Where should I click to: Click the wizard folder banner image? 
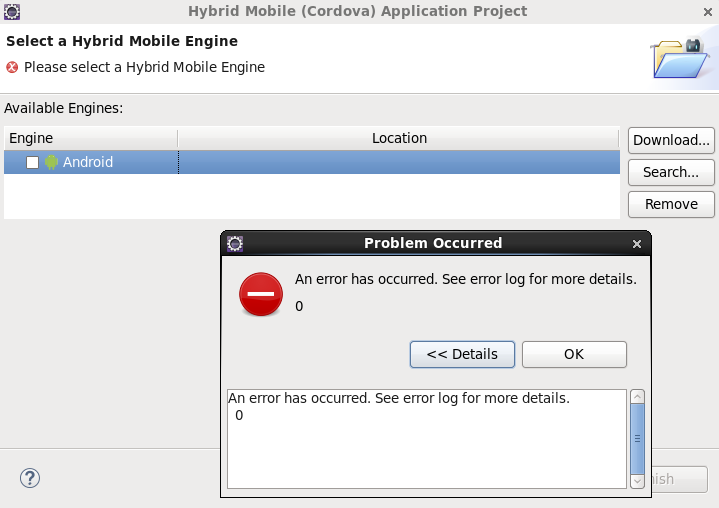(679, 58)
